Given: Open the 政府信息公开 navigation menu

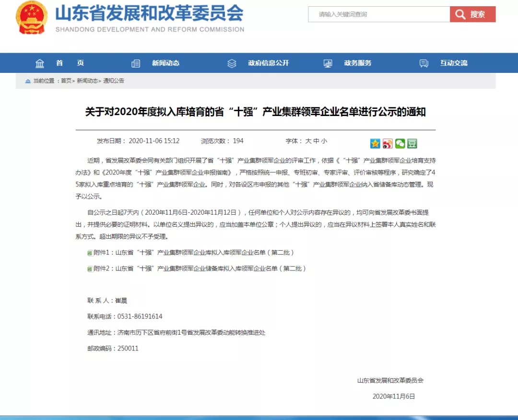Looking at the screenshot, I should click(268, 63).
